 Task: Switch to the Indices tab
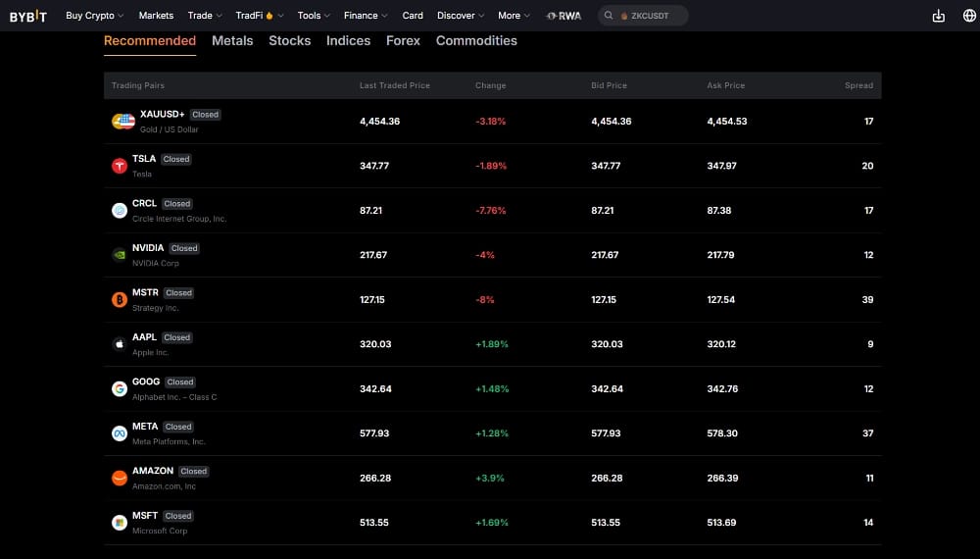tap(348, 41)
